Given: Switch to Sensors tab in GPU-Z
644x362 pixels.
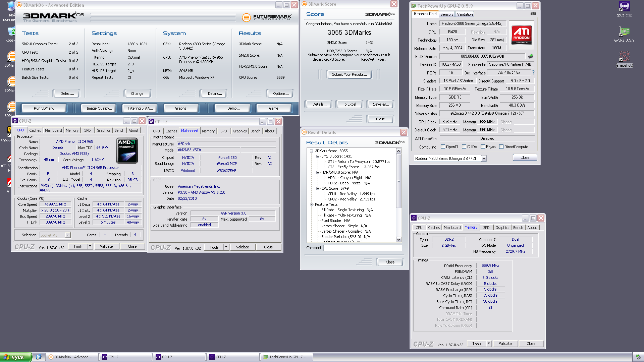Looking at the screenshot, I should [x=446, y=14].
